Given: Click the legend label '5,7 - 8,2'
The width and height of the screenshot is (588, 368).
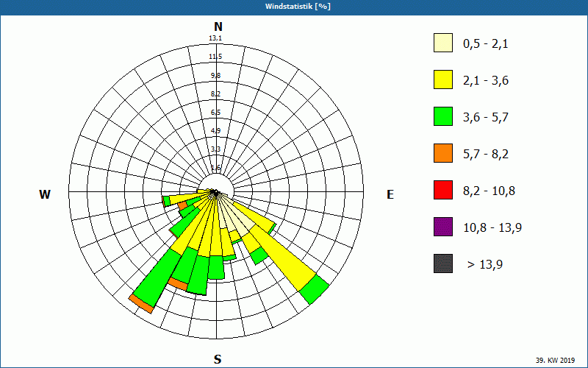Looking at the screenshot, I should pos(486,155).
